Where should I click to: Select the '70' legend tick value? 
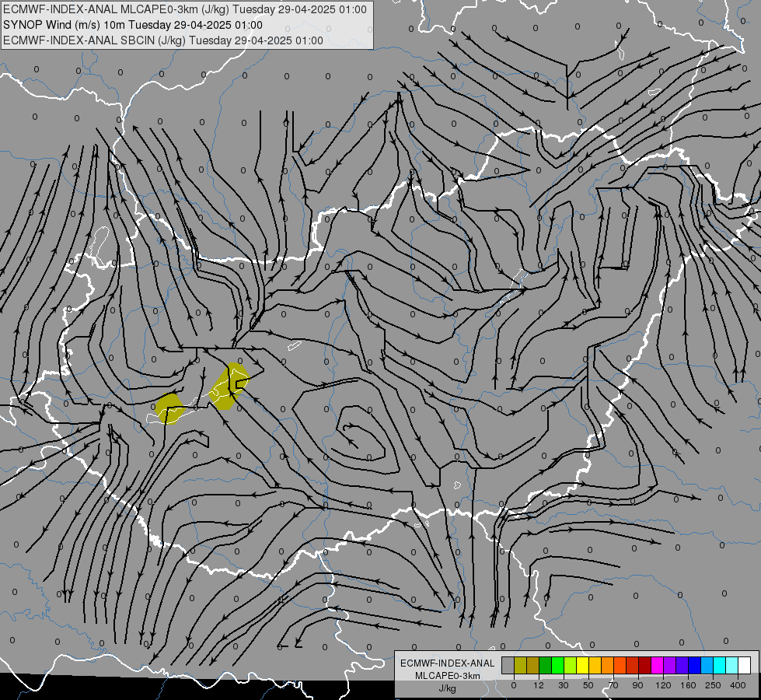[x=613, y=685]
